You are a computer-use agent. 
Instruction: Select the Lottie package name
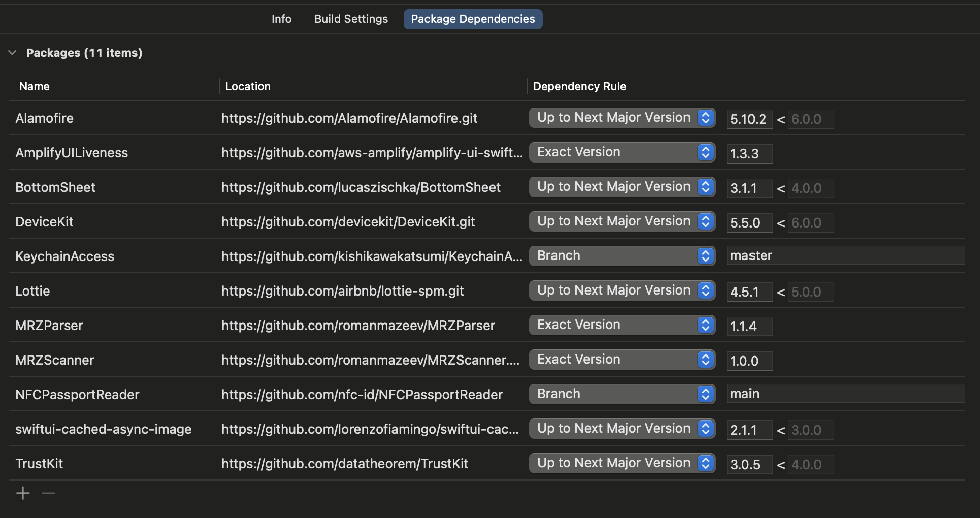[32, 291]
